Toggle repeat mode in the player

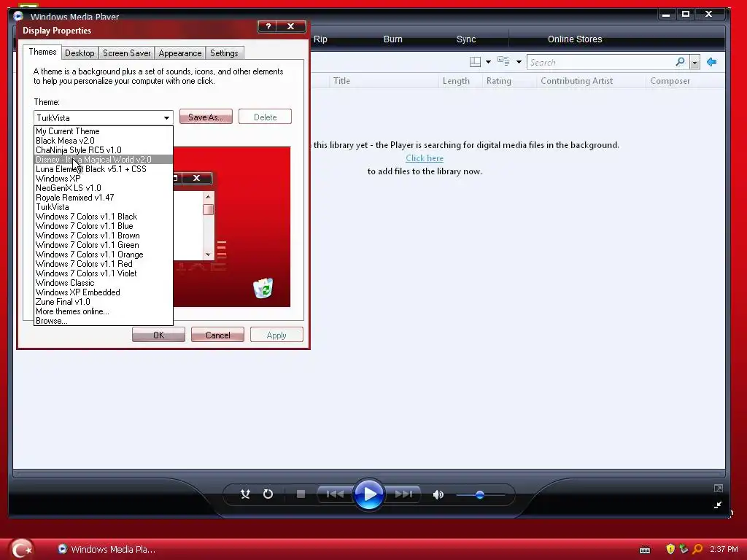click(x=268, y=494)
